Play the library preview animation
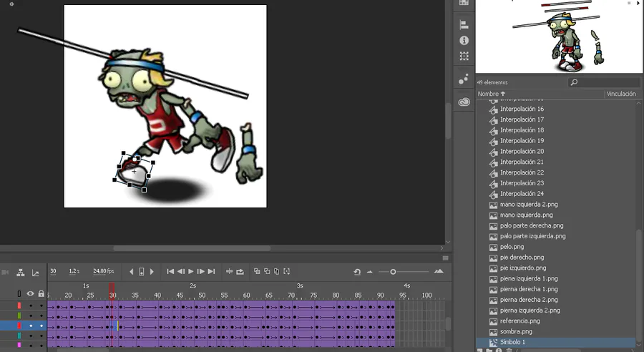The width and height of the screenshot is (644, 352). click(x=639, y=3)
